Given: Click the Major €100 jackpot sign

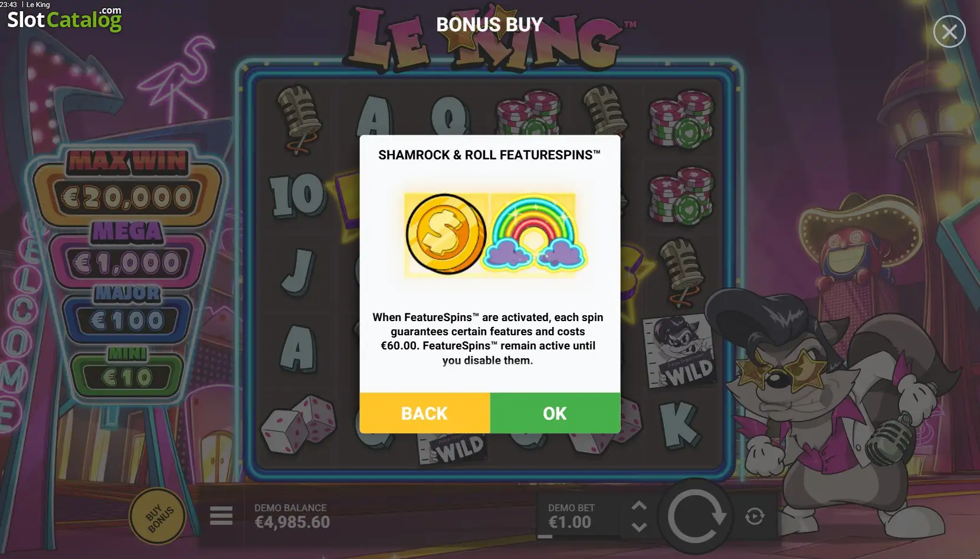Looking at the screenshot, I should click(127, 315).
